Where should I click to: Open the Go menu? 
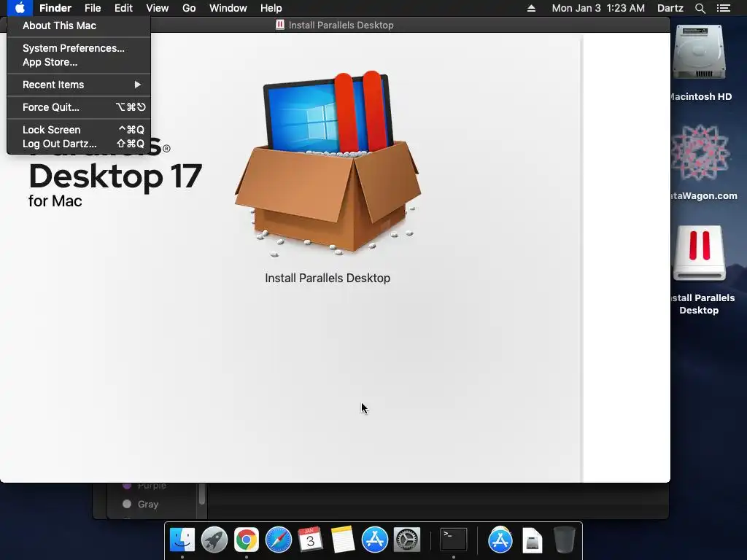189,8
